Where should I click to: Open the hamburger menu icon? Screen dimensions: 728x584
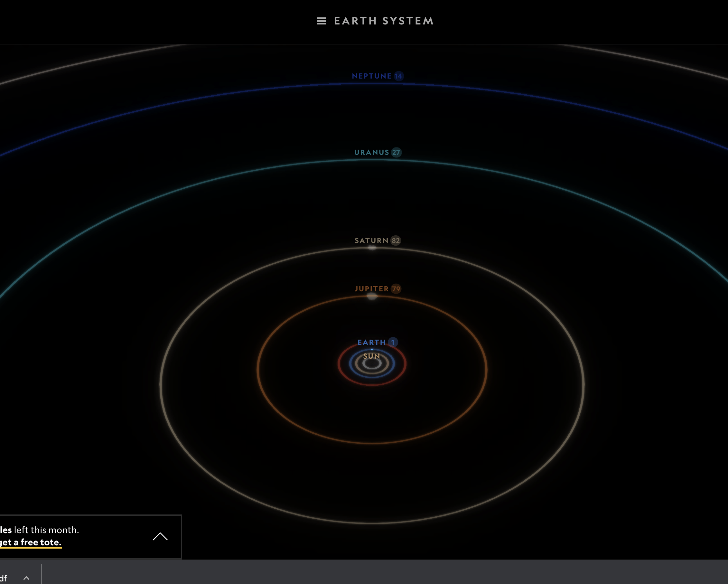(321, 21)
